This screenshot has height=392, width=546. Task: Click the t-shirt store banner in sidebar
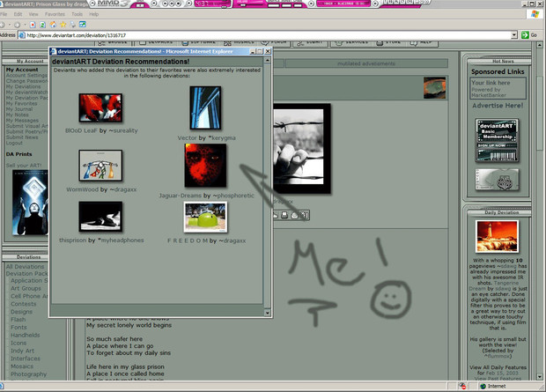(x=497, y=180)
